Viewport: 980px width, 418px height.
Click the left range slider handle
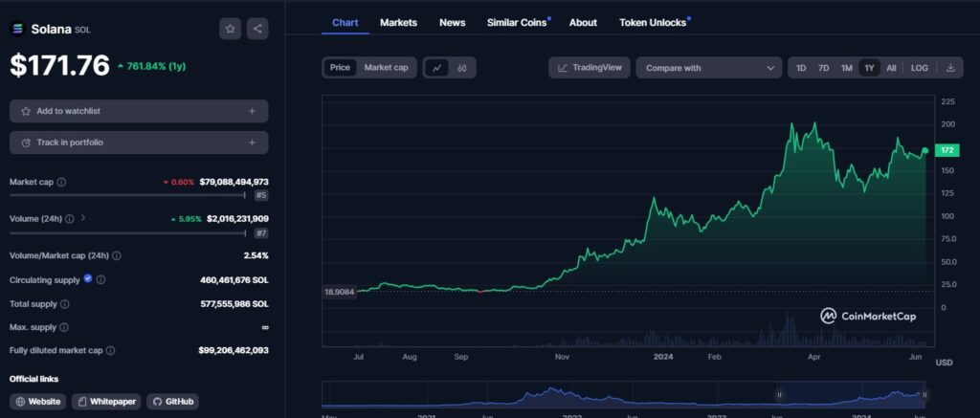coord(779,395)
